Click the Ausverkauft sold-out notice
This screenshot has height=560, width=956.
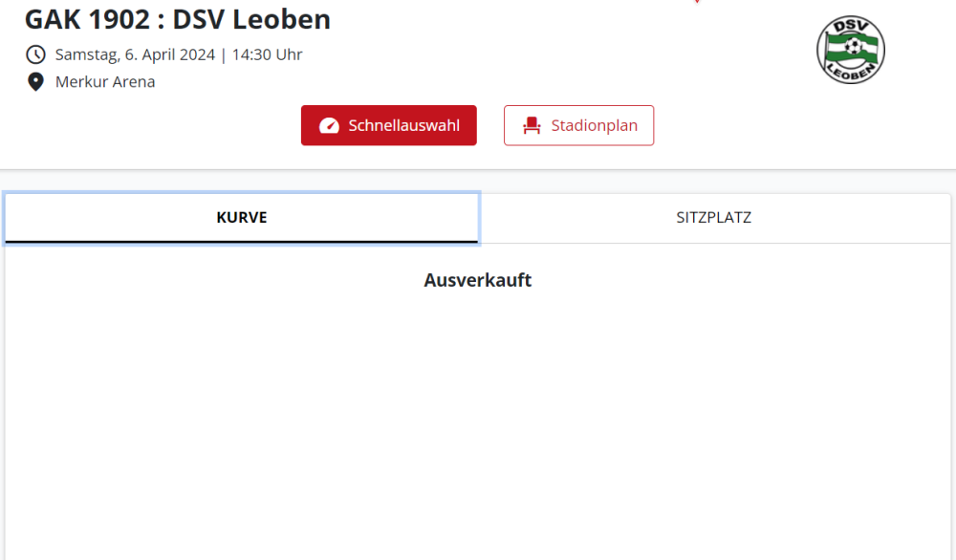tap(477, 280)
